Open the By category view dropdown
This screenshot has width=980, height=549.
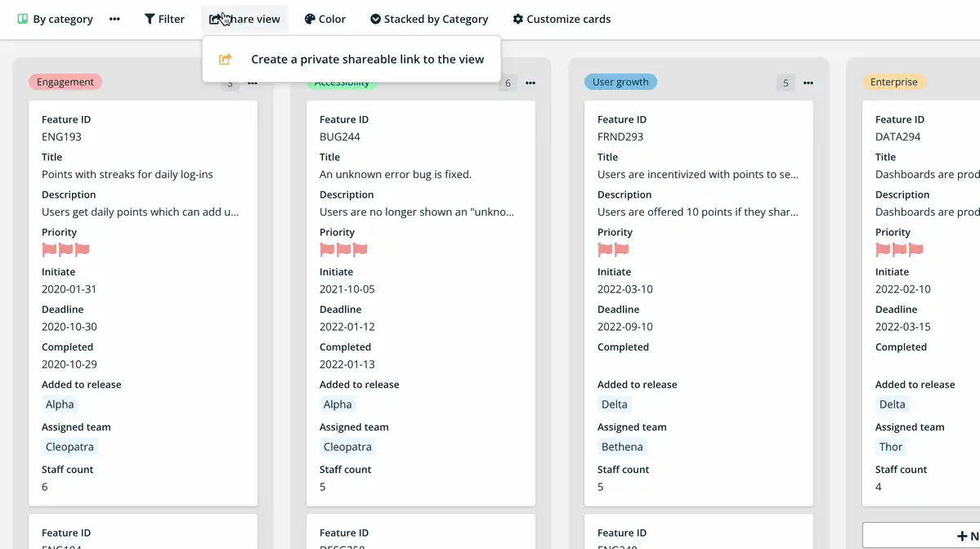55,19
